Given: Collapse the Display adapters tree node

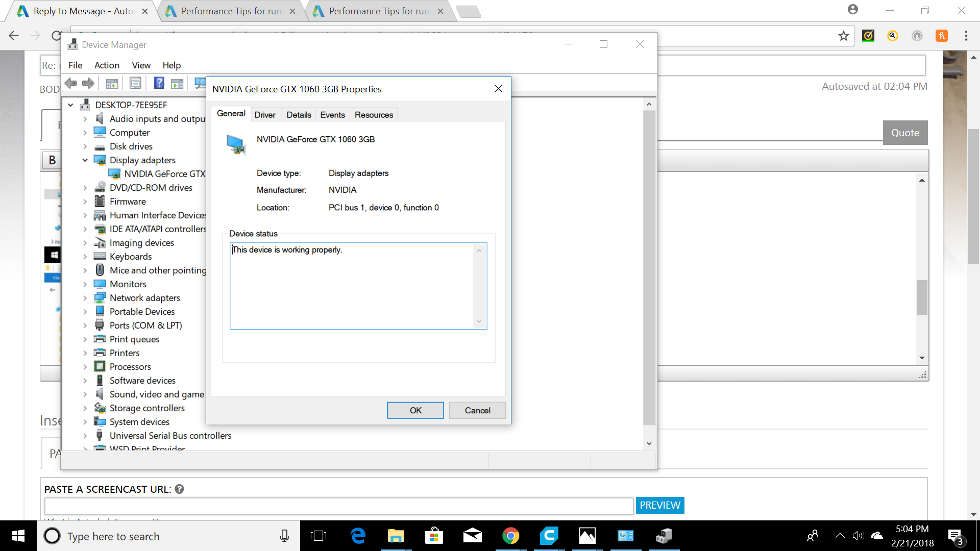Looking at the screenshot, I should coord(85,160).
